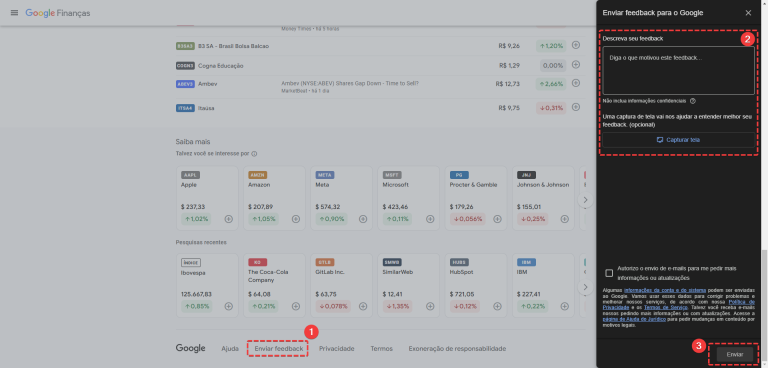768x368 pixels.
Task: Add Procter & Gamble to watchlist
Action: [497, 219]
